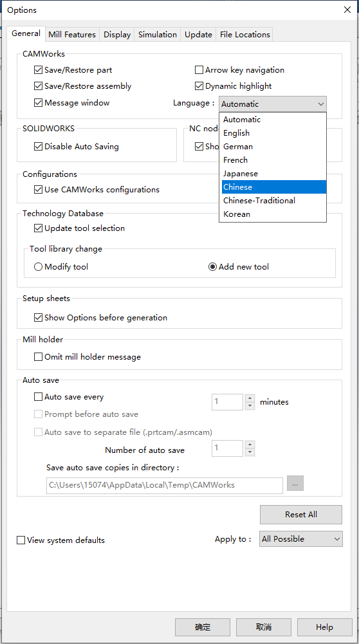The image size is (359, 644).
Task: Browse for auto save directory
Action: click(295, 483)
